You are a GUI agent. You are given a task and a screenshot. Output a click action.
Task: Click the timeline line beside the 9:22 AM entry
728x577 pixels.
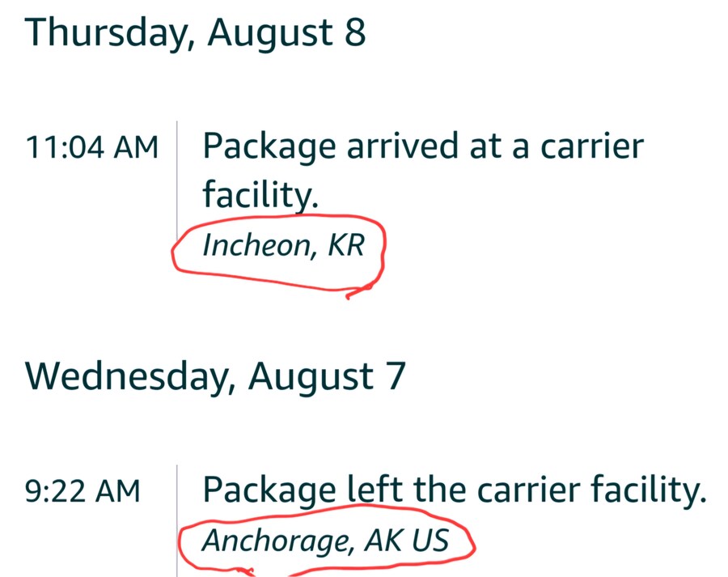[x=177, y=518]
